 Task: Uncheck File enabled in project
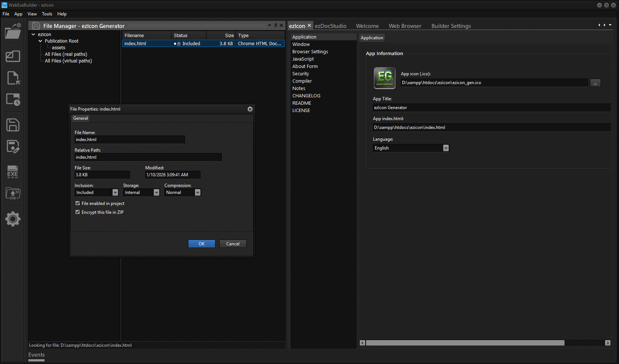78,203
